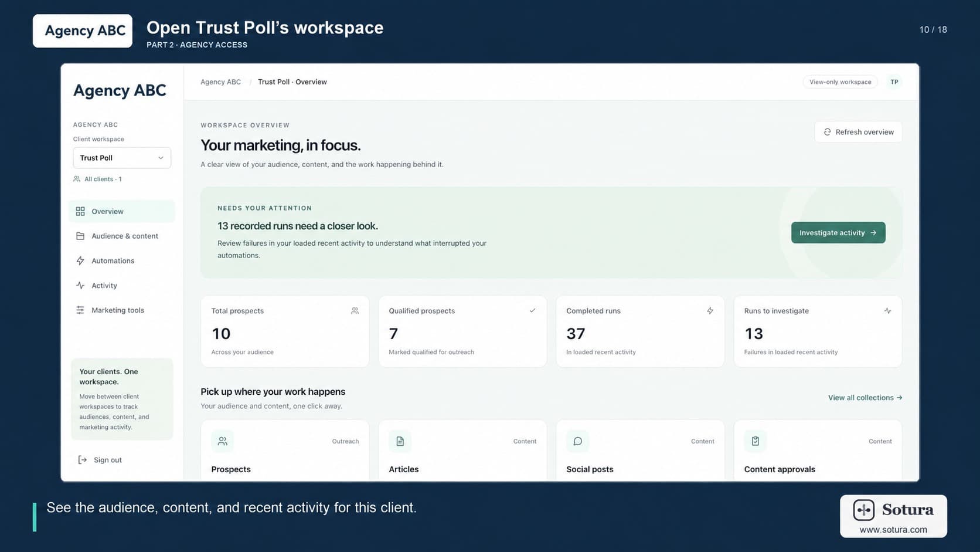Click the All clients people icon
This screenshot has width=980, height=552.
[77, 179]
